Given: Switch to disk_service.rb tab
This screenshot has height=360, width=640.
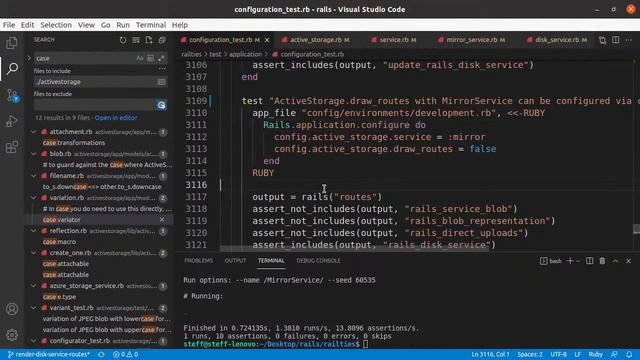Looking at the screenshot, I should [557, 40].
